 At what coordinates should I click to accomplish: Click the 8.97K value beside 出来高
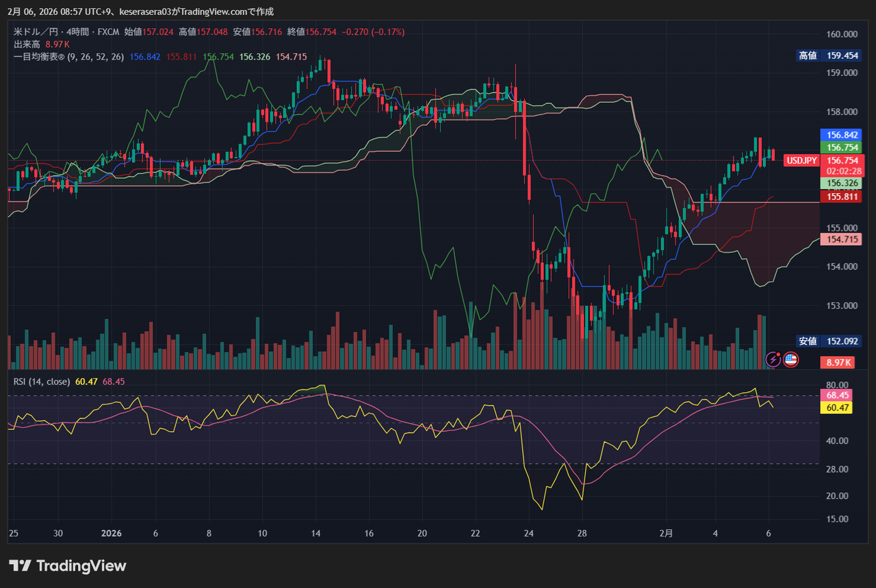tap(58, 44)
